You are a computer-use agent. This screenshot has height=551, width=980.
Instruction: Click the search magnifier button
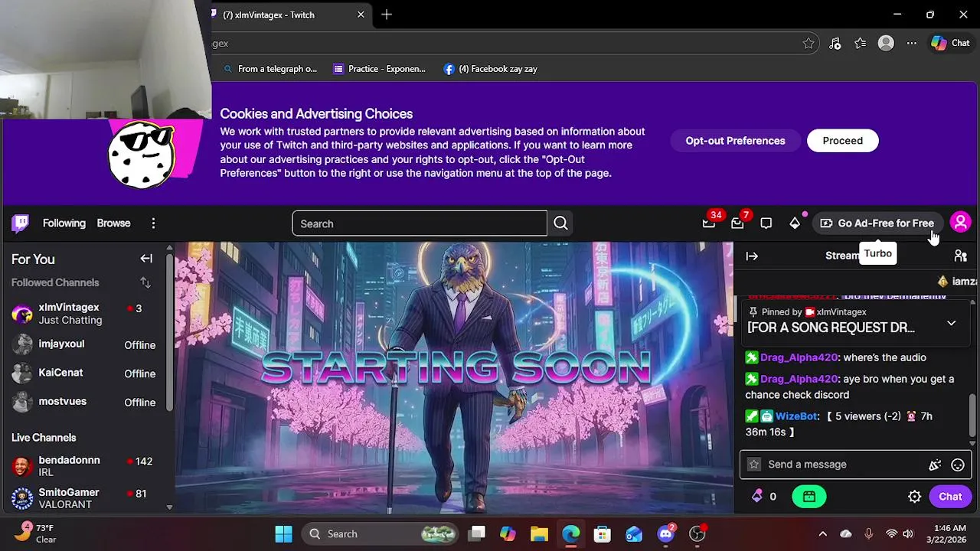(560, 223)
